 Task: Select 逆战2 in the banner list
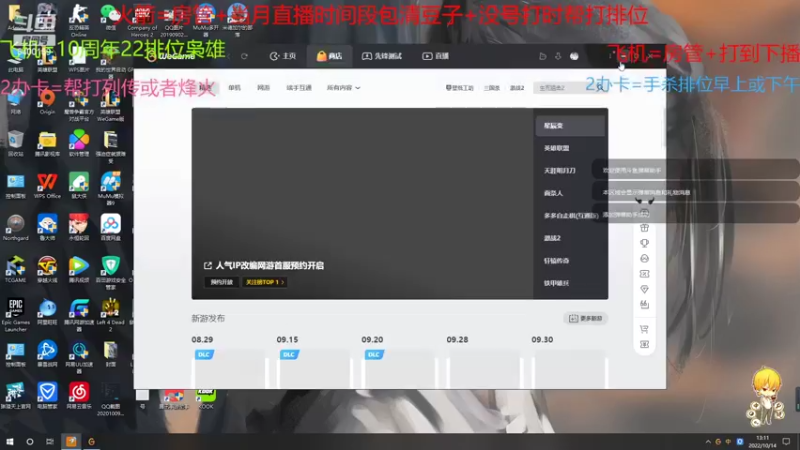[x=553, y=238]
